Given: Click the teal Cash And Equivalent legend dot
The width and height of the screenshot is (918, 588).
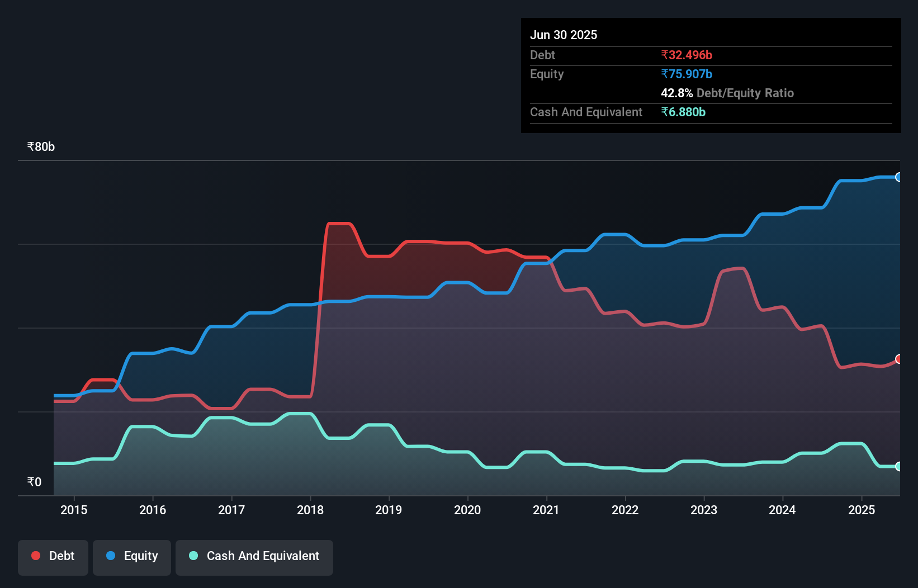Looking at the screenshot, I should click(193, 556).
